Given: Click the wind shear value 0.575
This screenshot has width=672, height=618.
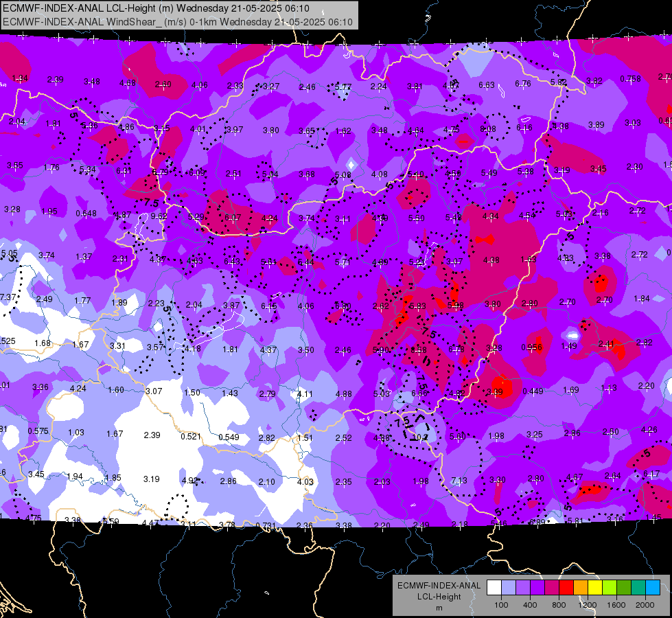Looking at the screenshot, I should tap(38, 431).
